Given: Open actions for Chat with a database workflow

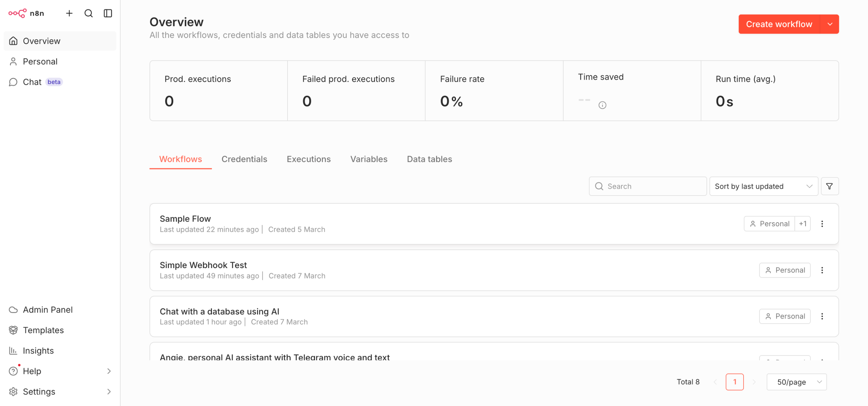Looking at the screenshot, I should 822,316.
